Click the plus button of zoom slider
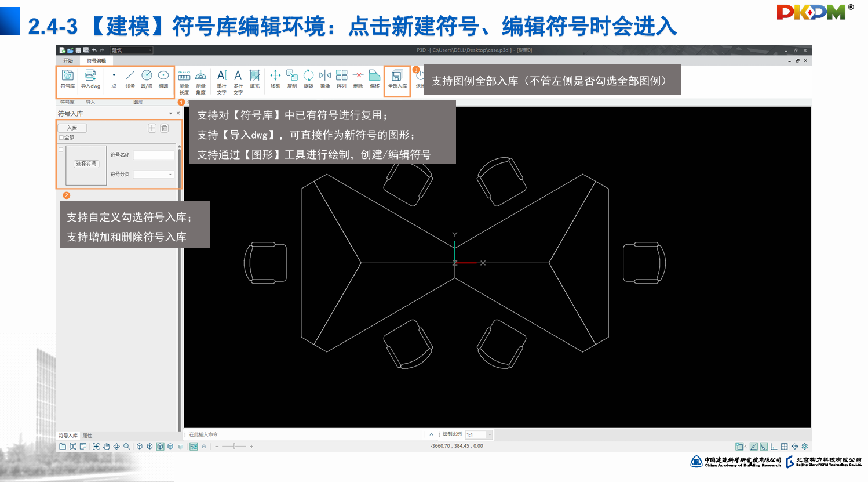The height and width of the screenshot is (482, 868). (x=251, y=447)
